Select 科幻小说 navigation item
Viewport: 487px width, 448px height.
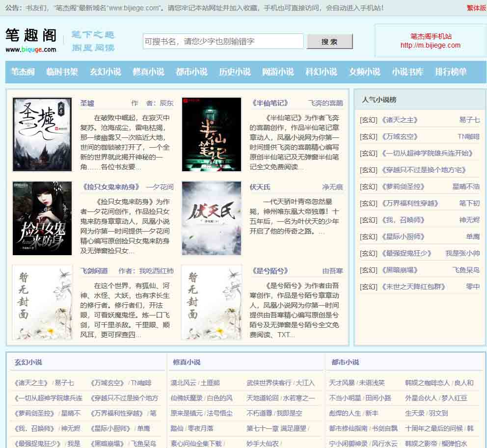click(x=321, y=72)
